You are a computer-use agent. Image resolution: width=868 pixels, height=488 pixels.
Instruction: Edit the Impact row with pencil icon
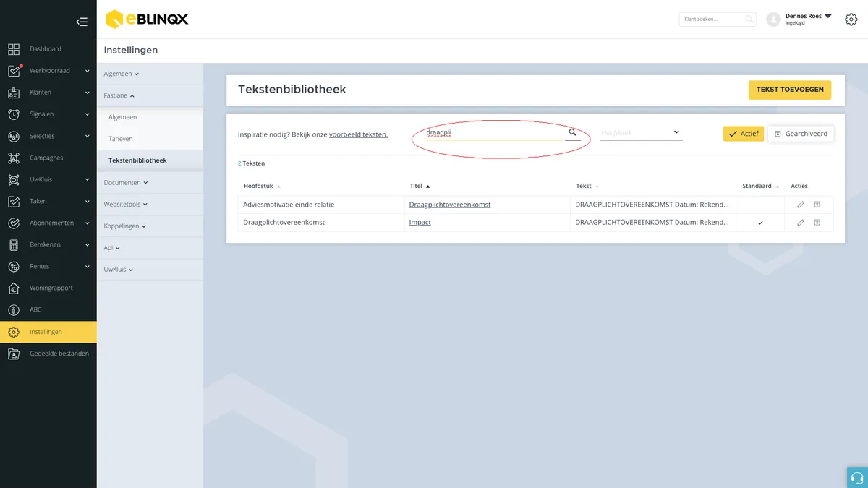(801, 223)
